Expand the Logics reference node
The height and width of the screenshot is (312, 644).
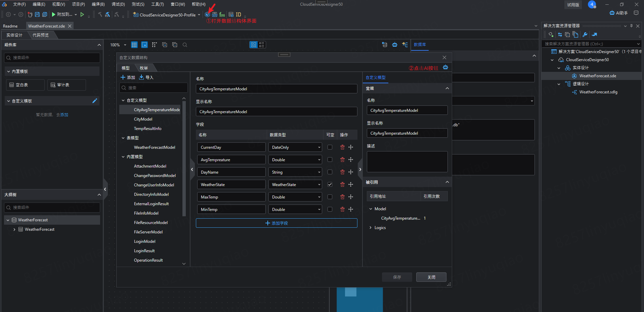tap(371, 228)
